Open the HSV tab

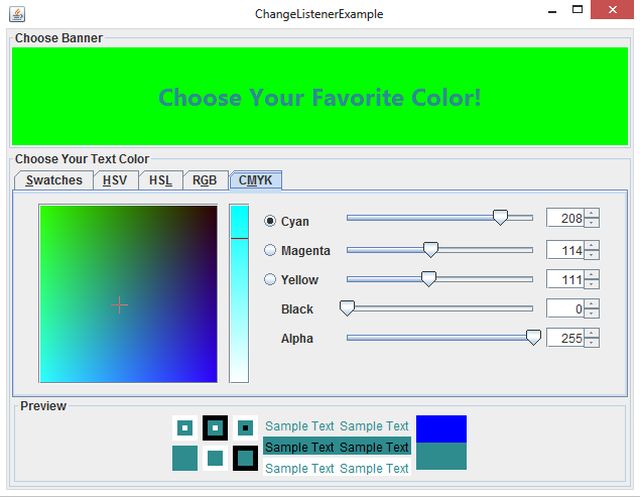115,180
